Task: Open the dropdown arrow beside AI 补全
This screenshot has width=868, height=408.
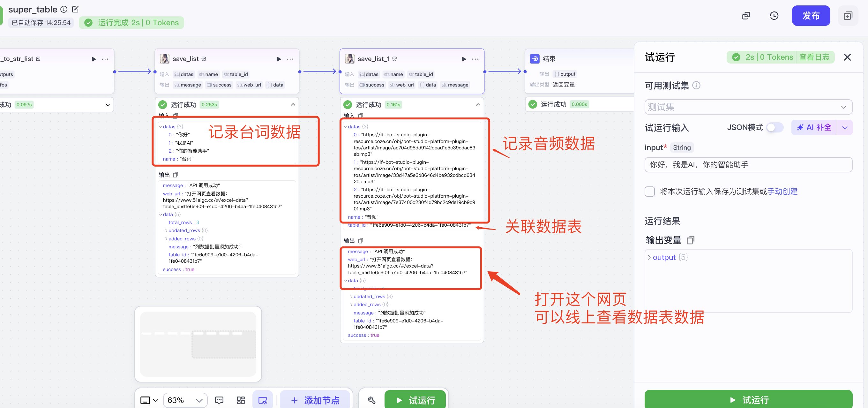Action: (845, 127)
